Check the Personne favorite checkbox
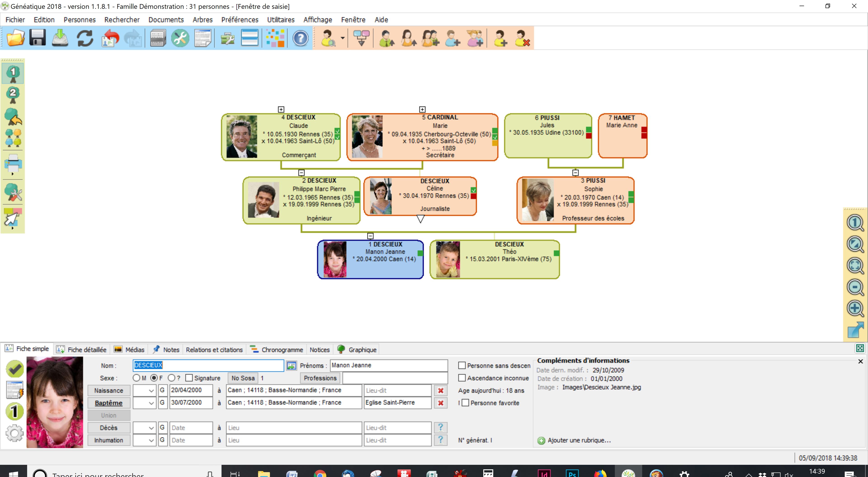This screenshot has height=477, width=868. pyautogui.click(x=465, y=403)
